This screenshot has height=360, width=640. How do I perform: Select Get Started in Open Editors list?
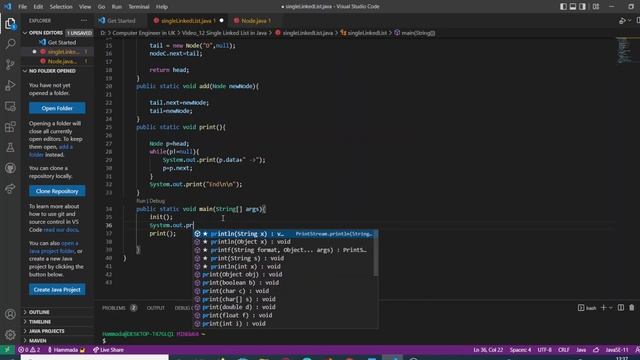coord(57,42)
